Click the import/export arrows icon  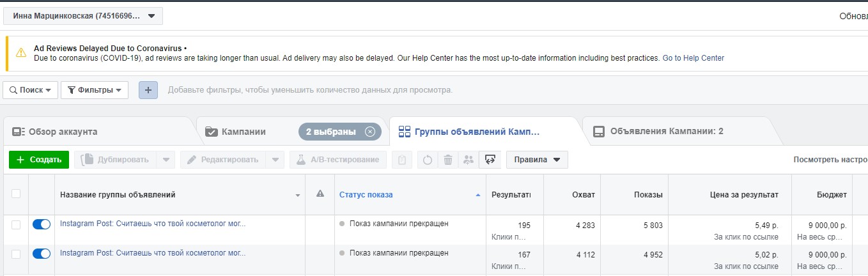[490, 160]
